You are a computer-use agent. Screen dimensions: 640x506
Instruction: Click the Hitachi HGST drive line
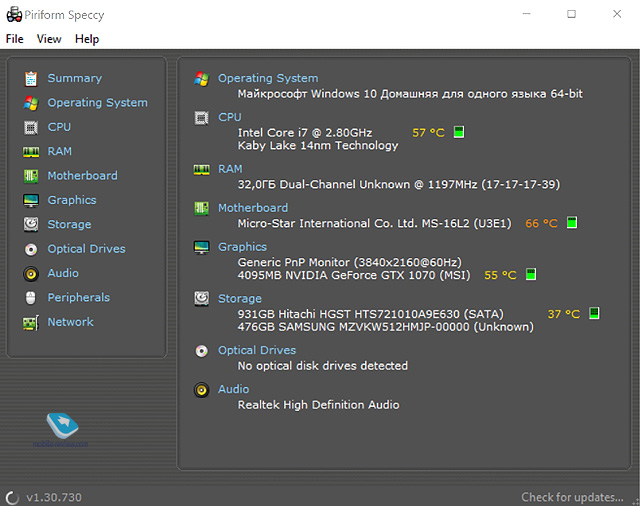[371, 314]
